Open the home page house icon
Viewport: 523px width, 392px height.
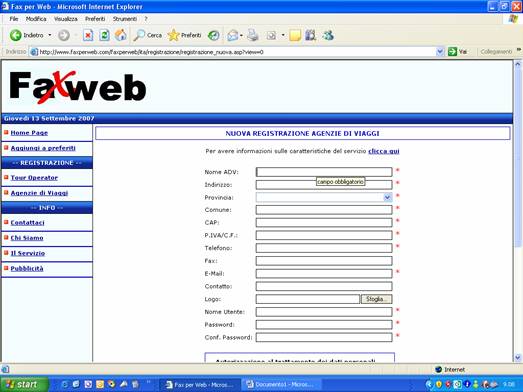(120, 35)
